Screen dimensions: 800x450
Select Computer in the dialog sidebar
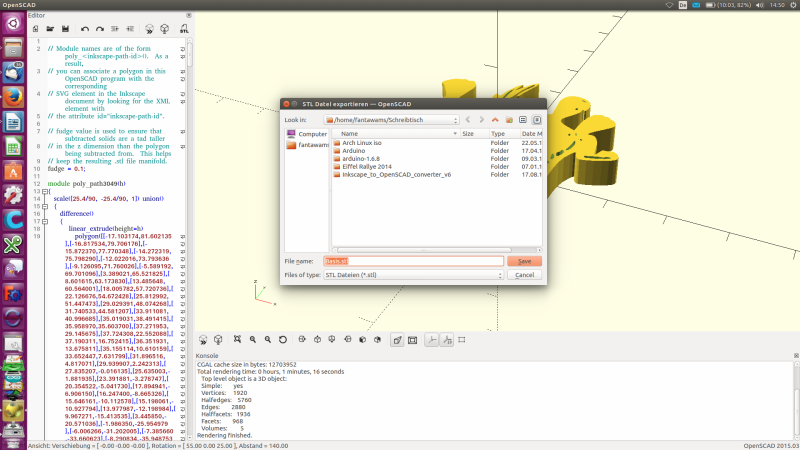307,133
